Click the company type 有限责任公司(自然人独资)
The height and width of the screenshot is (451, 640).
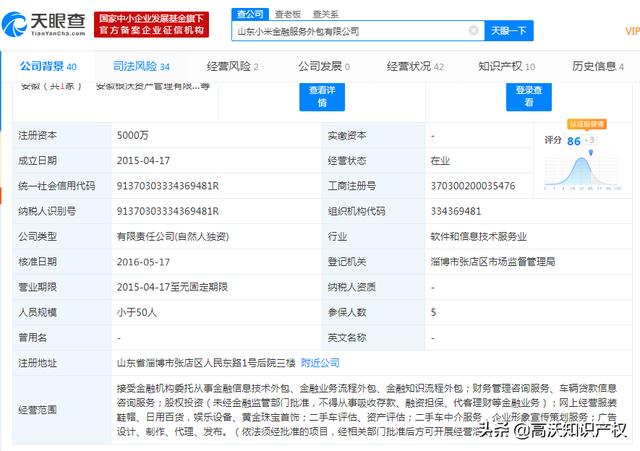point(173,237)
